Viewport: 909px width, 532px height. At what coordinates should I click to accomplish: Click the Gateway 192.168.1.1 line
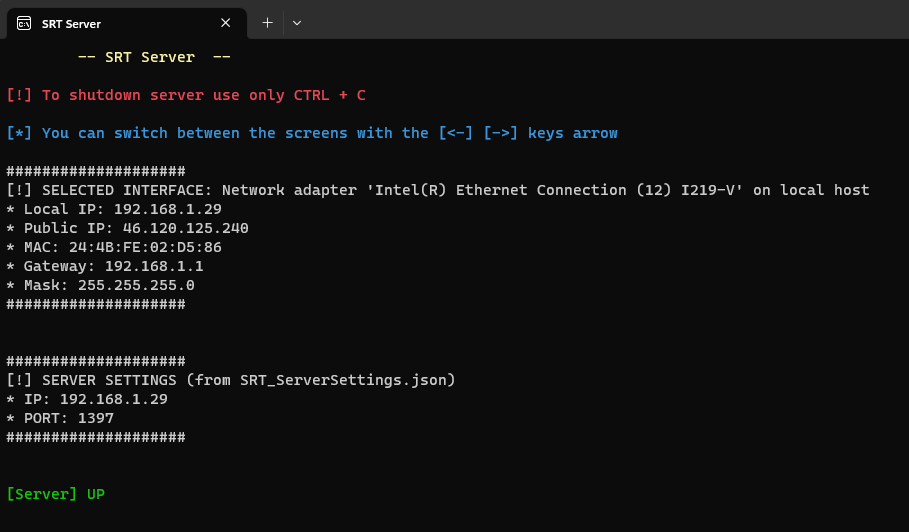click(105, 266)
